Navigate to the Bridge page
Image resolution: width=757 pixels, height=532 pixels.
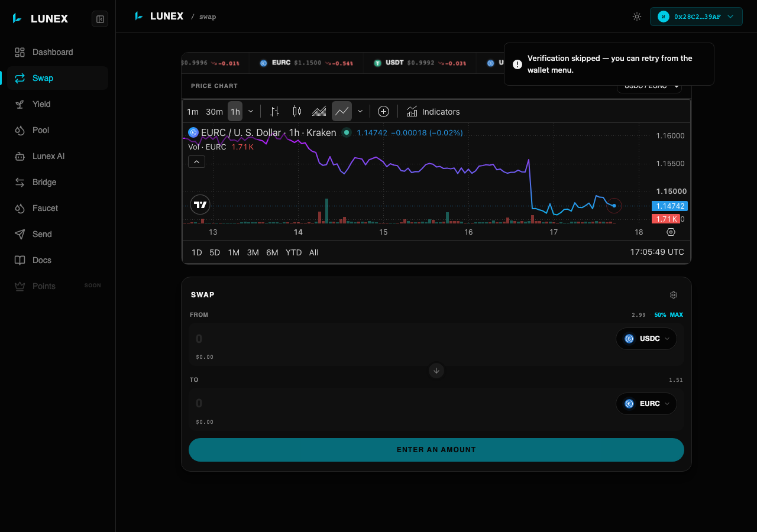(57, 182)
